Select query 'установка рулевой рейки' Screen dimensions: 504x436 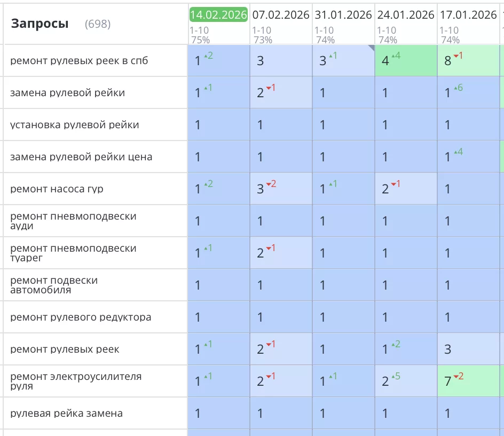tap(75, 125)
